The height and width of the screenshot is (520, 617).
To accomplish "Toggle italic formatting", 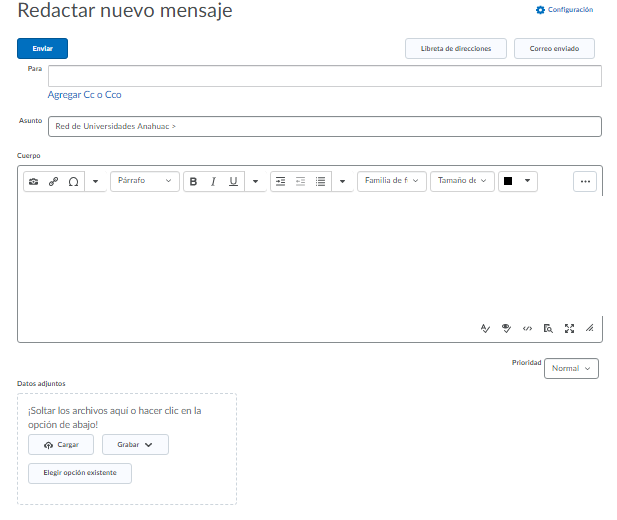I will [x=213, y=181].
